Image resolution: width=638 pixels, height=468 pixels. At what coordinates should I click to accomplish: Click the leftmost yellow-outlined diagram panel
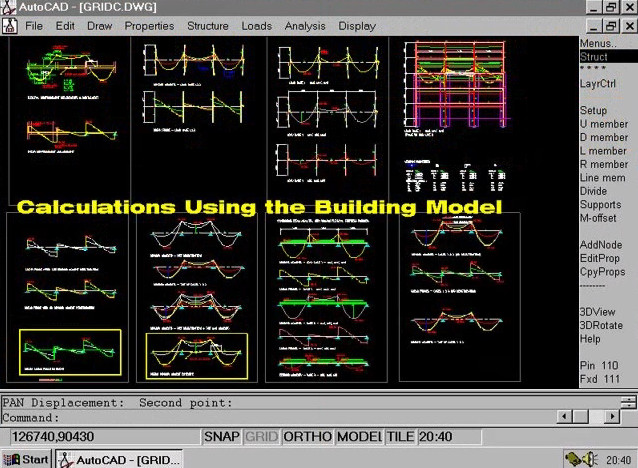coord(70,353)
